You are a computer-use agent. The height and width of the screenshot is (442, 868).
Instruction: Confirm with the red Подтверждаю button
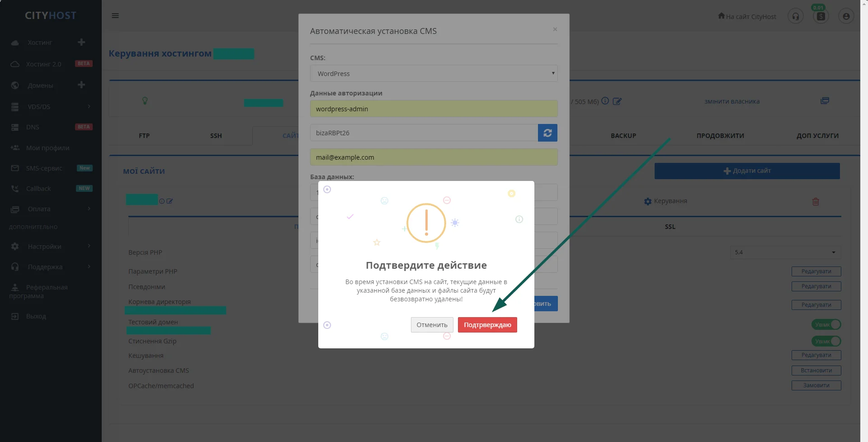[x=487, y=325]
